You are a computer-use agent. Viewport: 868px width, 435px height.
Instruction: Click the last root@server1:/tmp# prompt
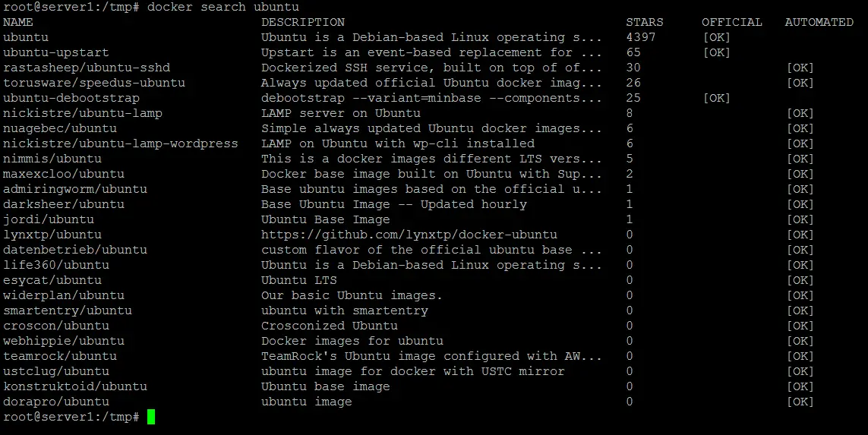pos(71,417)
